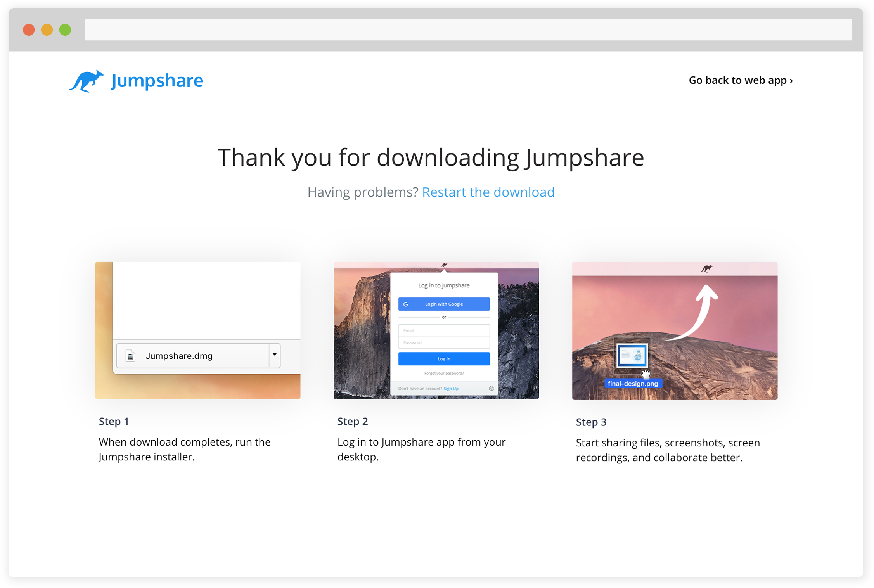Click the Step 3 heading
This screenshot has height=588, width=874.
pyautogui.click(x=591, y=422)
